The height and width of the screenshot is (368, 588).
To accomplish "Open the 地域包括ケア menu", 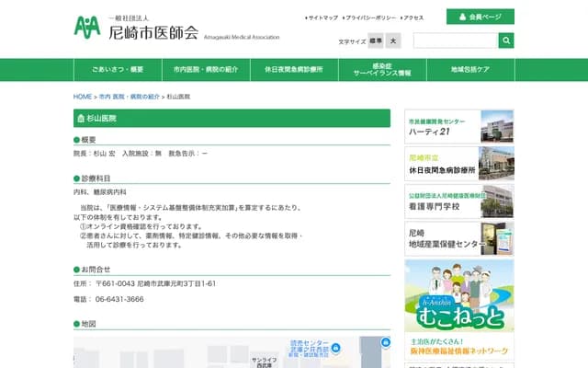I will (x=470, y=70).
